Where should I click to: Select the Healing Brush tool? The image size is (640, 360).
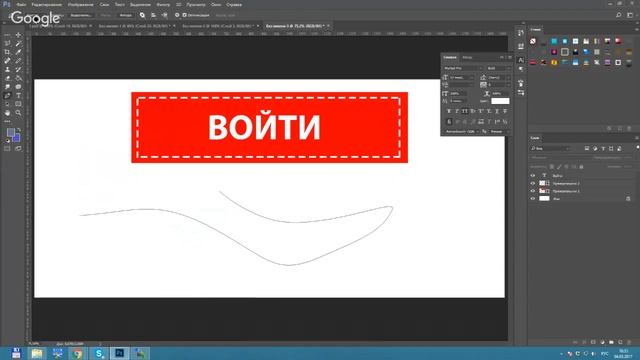click(x=7, y=61)
